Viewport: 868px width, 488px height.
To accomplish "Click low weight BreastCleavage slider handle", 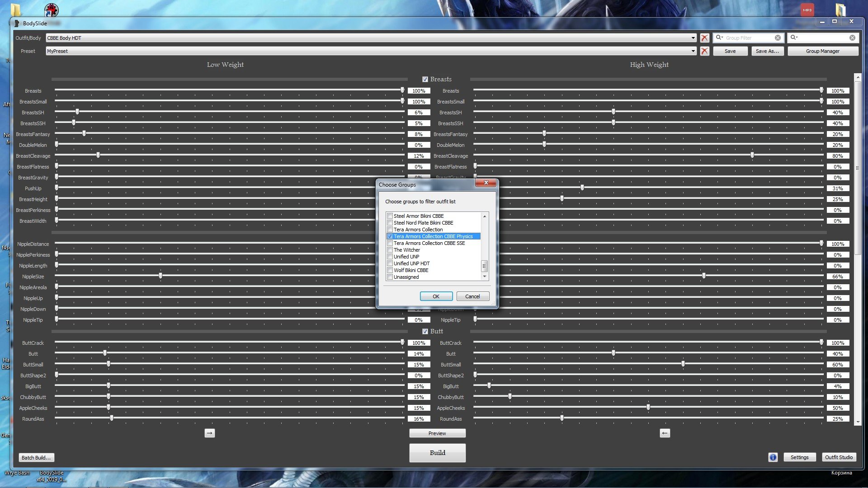I will 98,155.
